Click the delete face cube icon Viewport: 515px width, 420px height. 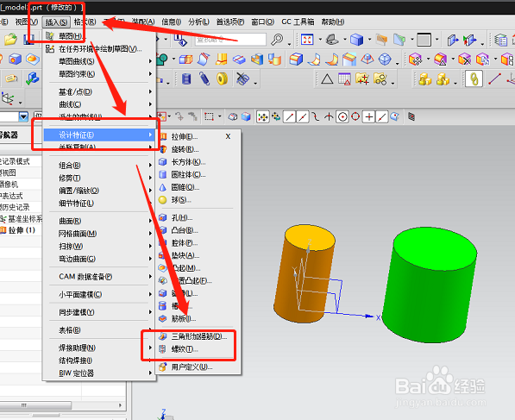pyautogui.click(x=465, y=60)
